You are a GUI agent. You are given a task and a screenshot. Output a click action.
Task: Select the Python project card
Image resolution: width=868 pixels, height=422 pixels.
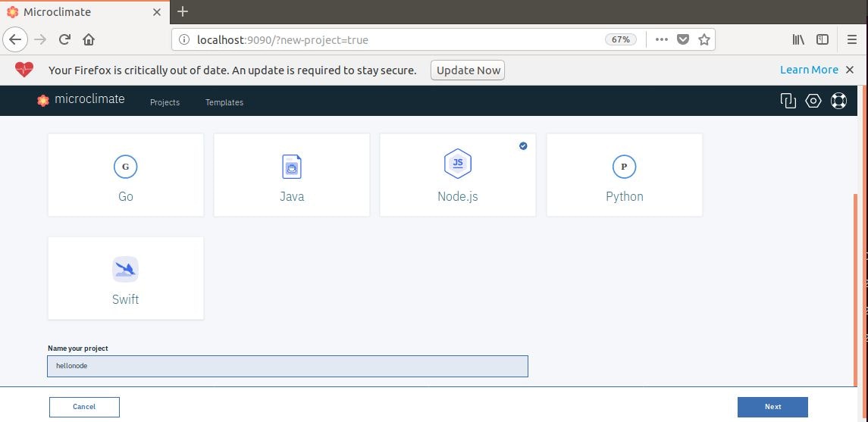click(x=625, y=175)
